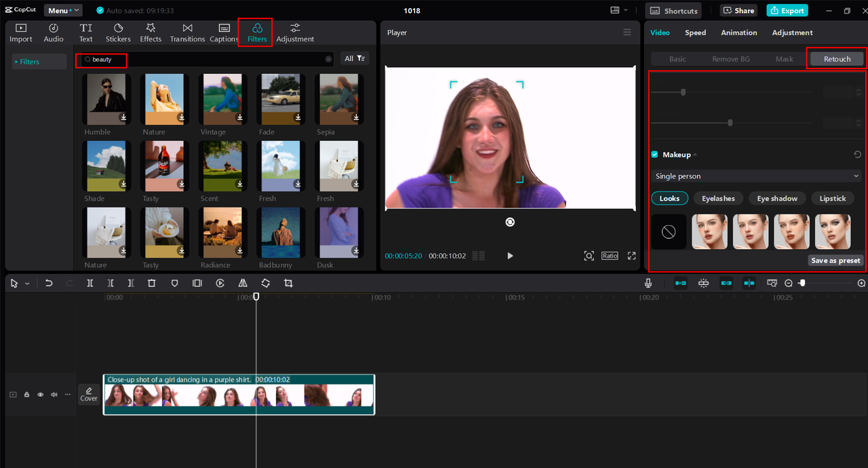
Task: Open the preview axis settings icon
Action: point(772,283)
